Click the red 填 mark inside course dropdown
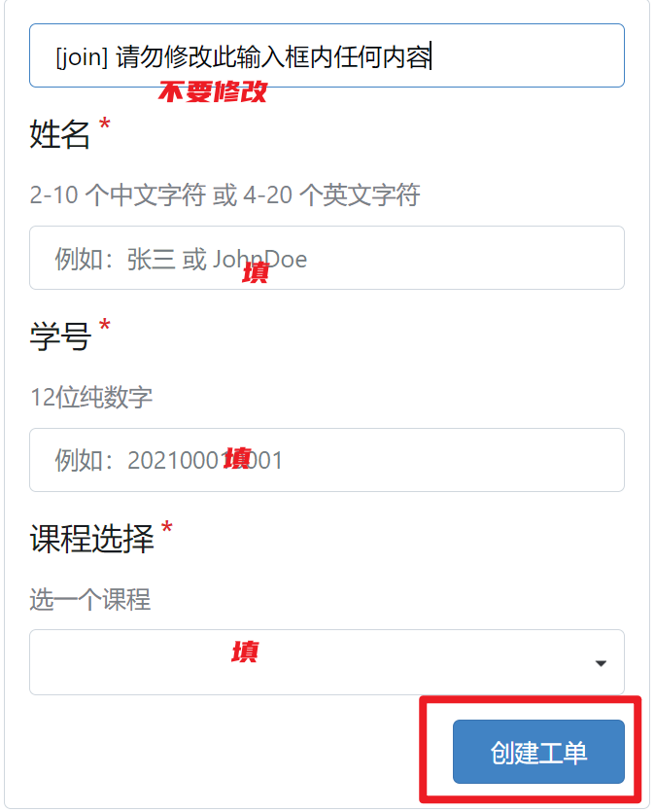 (x=245, y=652)
